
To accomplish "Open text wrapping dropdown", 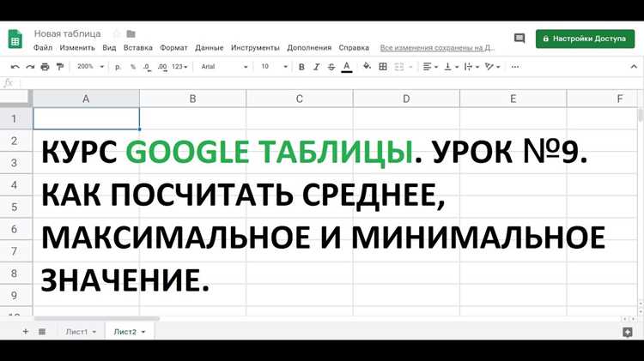I will click(x=471, y=67).
